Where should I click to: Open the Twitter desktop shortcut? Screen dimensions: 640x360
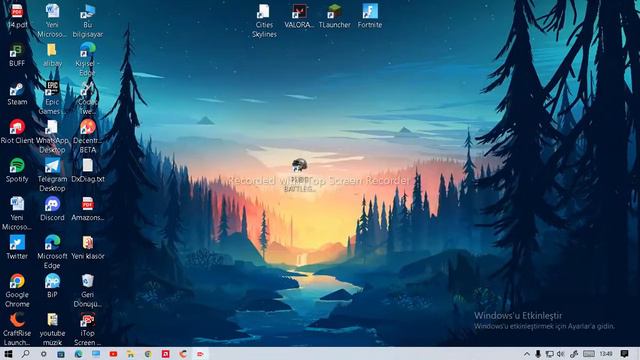[17, 247]
